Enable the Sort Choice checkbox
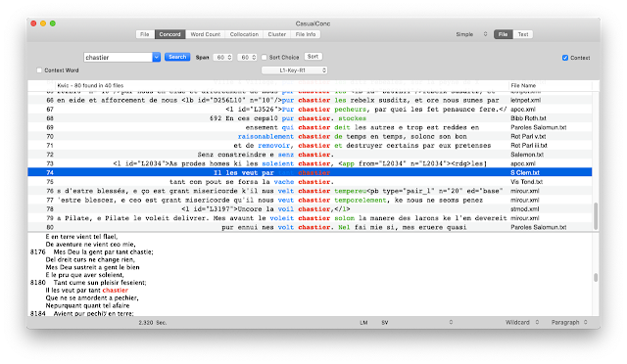The width and height of the screenshot is (627, 364). click(x=264, y=57)
